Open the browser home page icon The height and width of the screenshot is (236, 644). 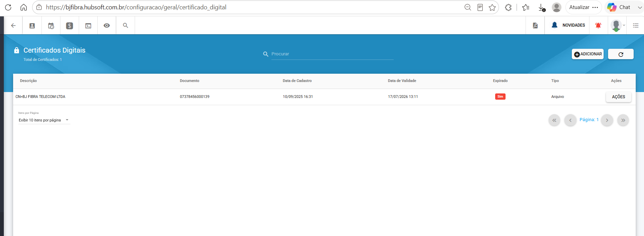23,7
